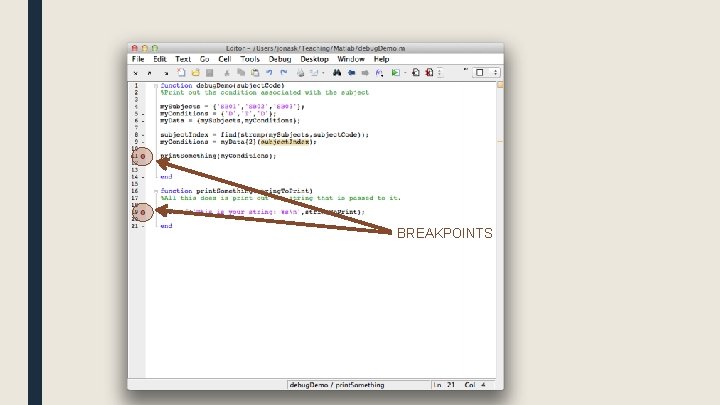
Task: Open the debugDemo / printSomething function selector
Action: (359, 385)
